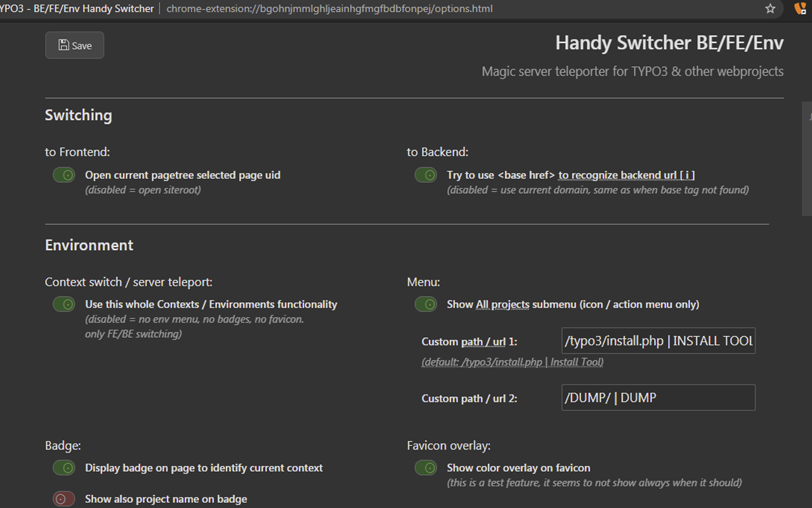Click the 'Menu:' label

click(423, 282)
